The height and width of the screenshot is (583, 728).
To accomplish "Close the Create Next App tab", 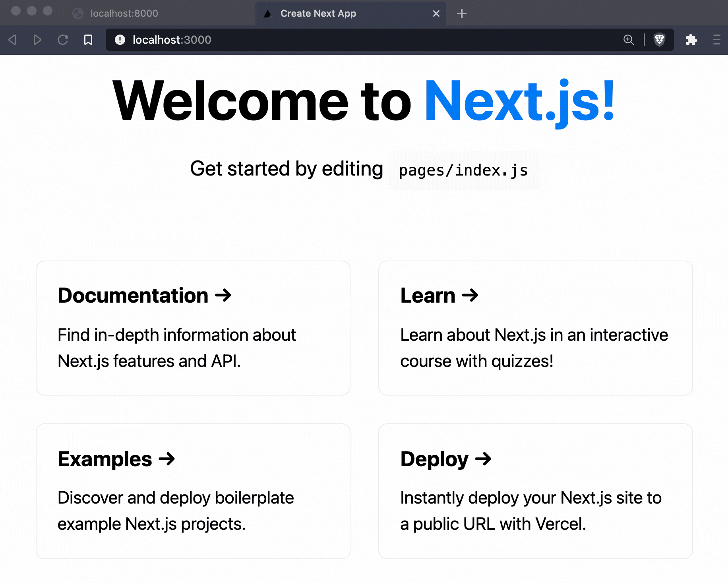I will (436, 13).
